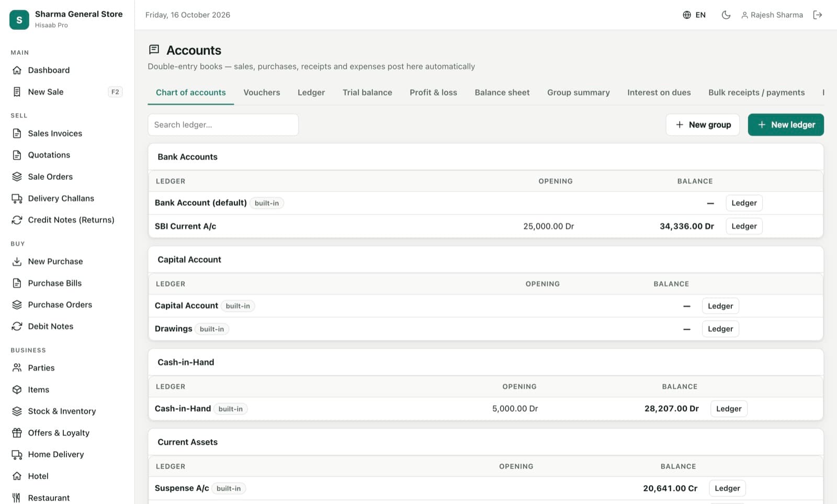Viewport: 837px width, 504px height.
Task: Open Sale Orders layers icon
Action: click(17, 177)
